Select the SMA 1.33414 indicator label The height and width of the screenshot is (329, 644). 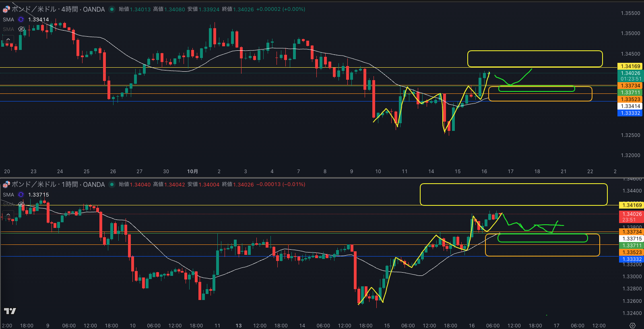pos(38,19)
